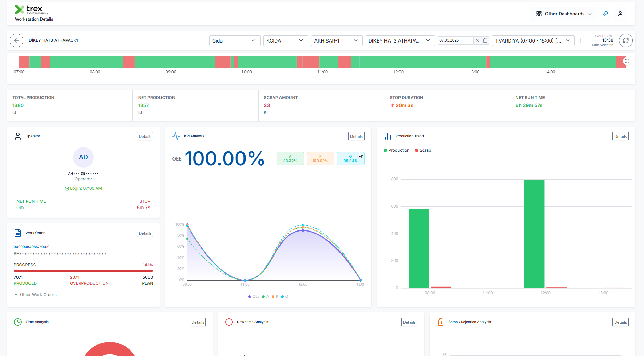Click the work order progress bar
Screen dimensions: 644x356
tap(83, 271)
